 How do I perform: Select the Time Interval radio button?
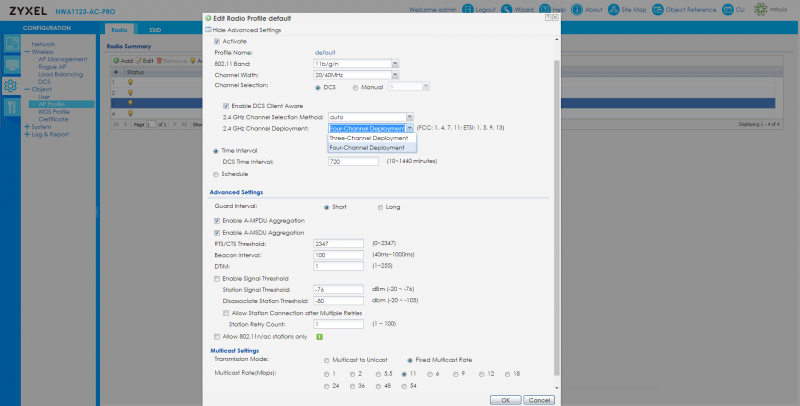[215, 151]
